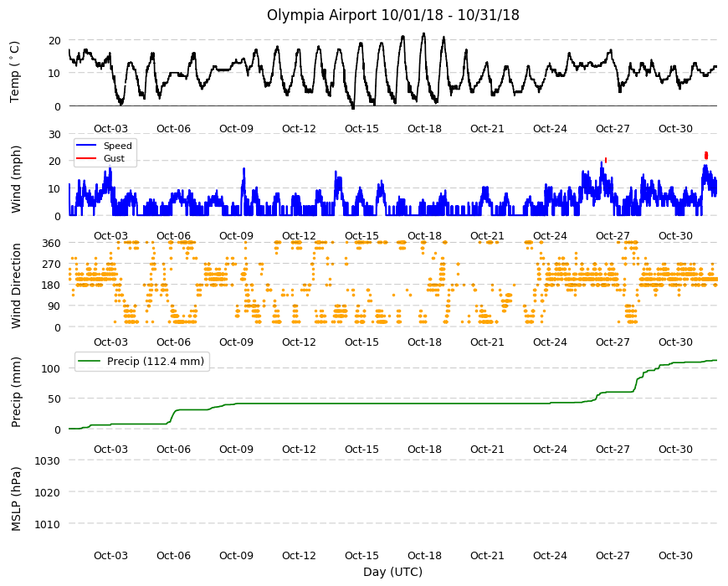
Task: Click the Day (UTC) x-axis label
Action: pyautogui.click(x=392, y=572)
